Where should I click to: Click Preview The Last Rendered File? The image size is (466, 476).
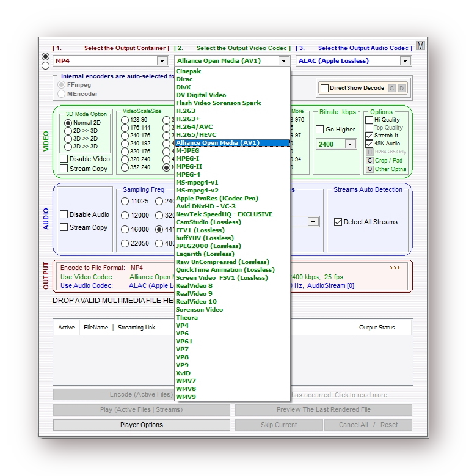click(324, 410)
